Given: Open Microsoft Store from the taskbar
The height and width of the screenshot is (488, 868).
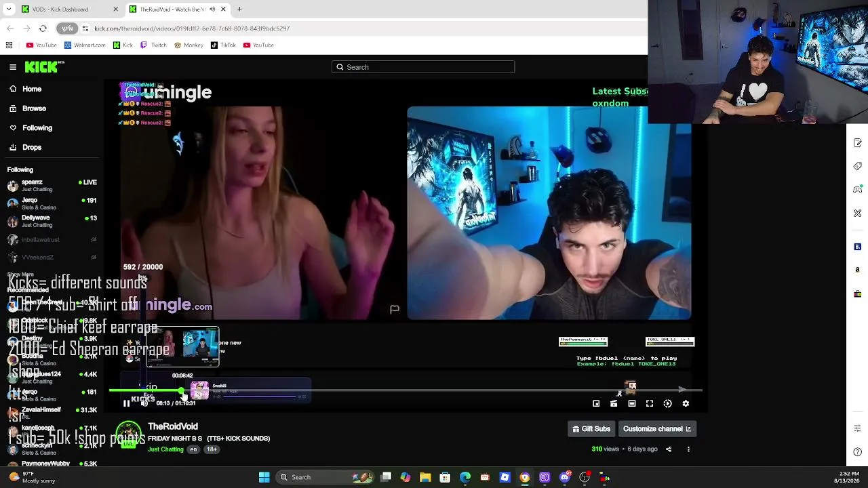Looking at the screenshot, I should pos(445,477).
